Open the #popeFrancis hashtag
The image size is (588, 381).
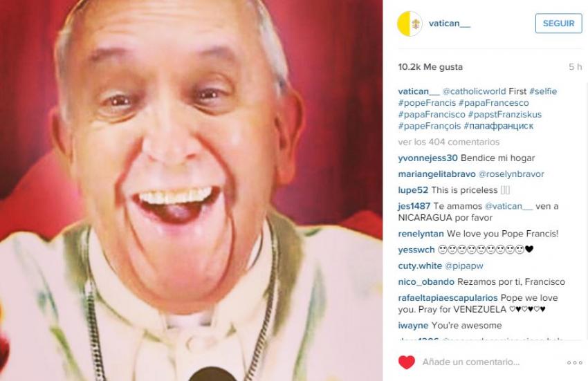pyautogui.click(x=427, y=103)
